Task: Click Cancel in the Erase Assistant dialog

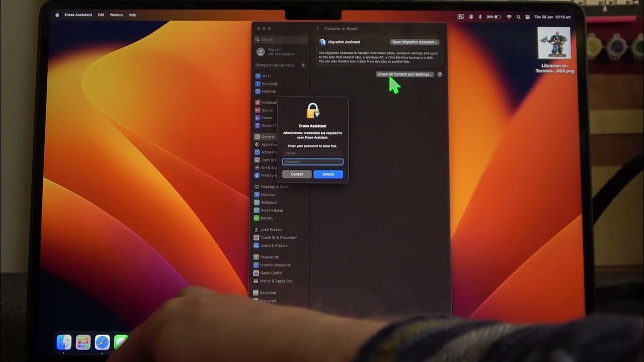Action: pos(297,174)
